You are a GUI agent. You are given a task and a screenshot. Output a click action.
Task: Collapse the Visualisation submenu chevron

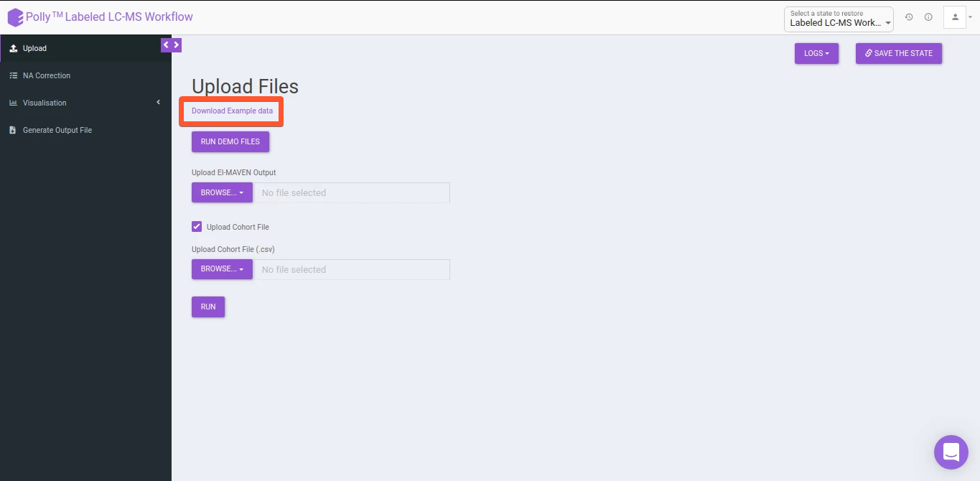click(158, 102)
